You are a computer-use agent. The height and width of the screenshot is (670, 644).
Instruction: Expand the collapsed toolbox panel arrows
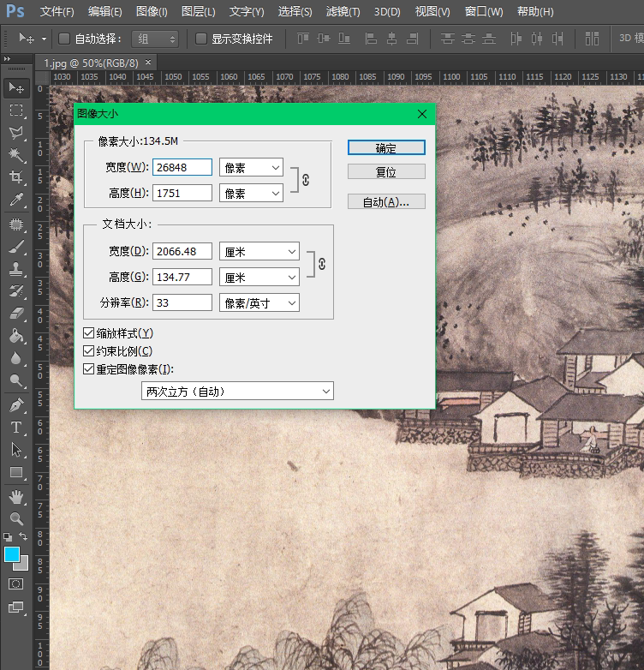[7, 58]
